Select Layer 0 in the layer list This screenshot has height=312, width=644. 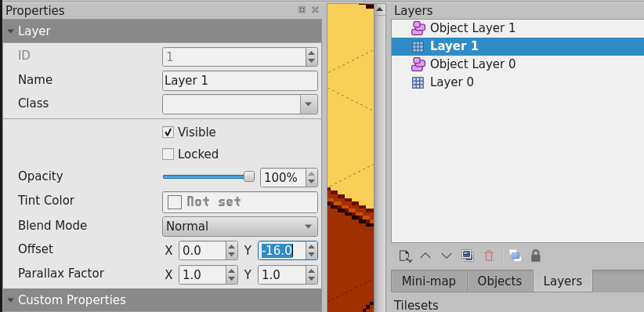coord(518,82)
